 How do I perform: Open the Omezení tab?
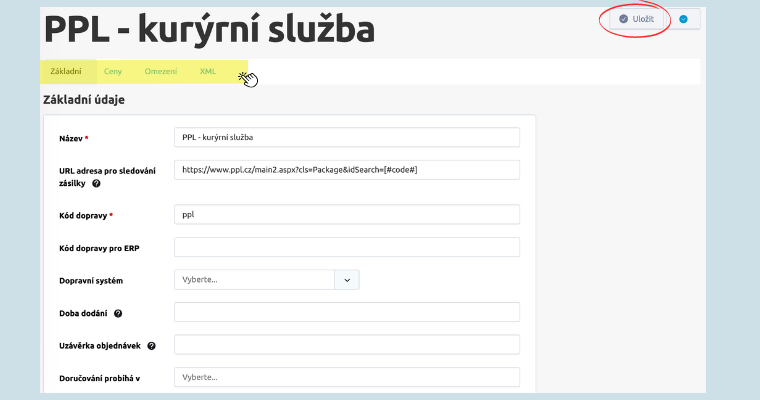point(160,71)
